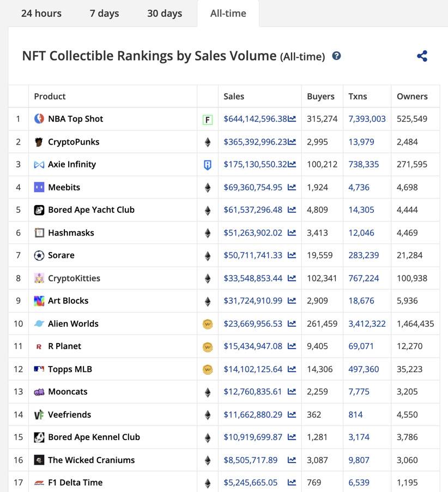Click the Ethereum icon in CryptoPunks row
This screenshot has width=448, height=492.
coord(207,142)
